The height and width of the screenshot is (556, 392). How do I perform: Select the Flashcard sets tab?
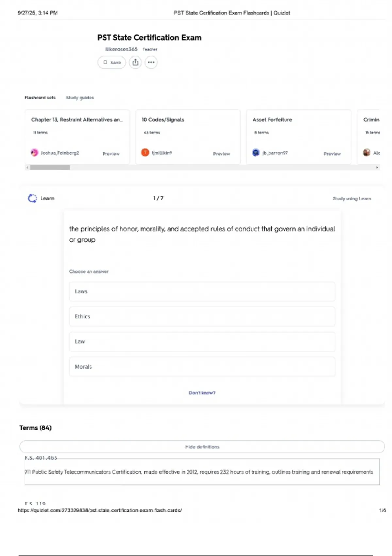coord(40,97)
